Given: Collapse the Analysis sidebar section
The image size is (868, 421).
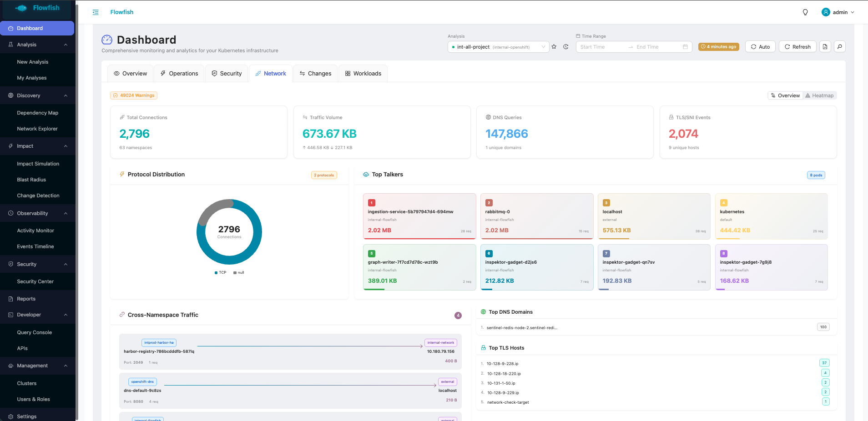Looking at the screenshot, I should [38, 45].
